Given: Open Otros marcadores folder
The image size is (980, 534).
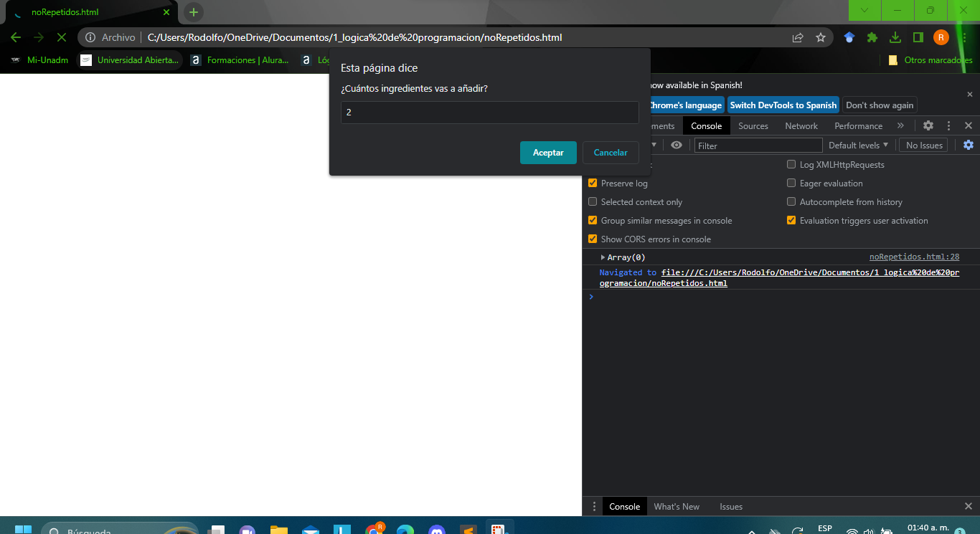Looking at the screenshot, I should click(x=930, y=60).
